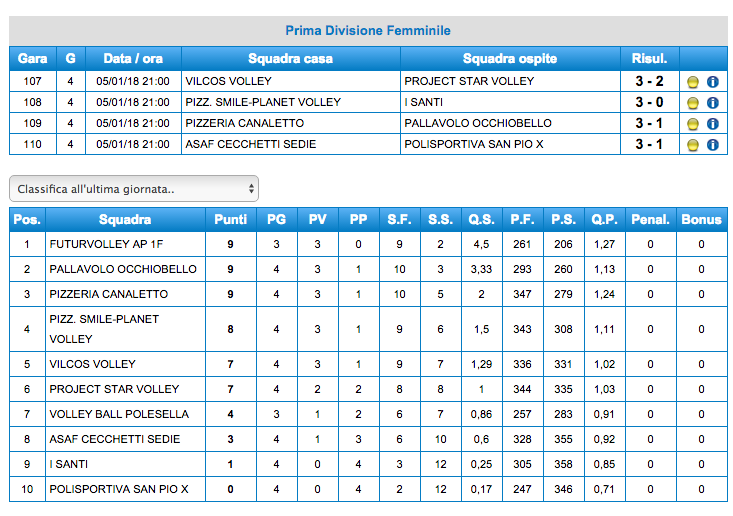Open the info icon for match 108
Viewport: 733px width, 516px height.
click(x=712, y=103)
